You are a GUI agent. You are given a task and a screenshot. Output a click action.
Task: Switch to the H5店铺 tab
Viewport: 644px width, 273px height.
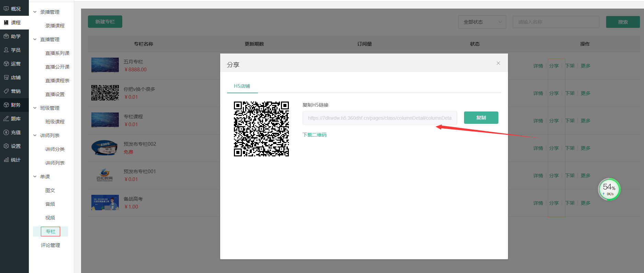tap(242, 86)
